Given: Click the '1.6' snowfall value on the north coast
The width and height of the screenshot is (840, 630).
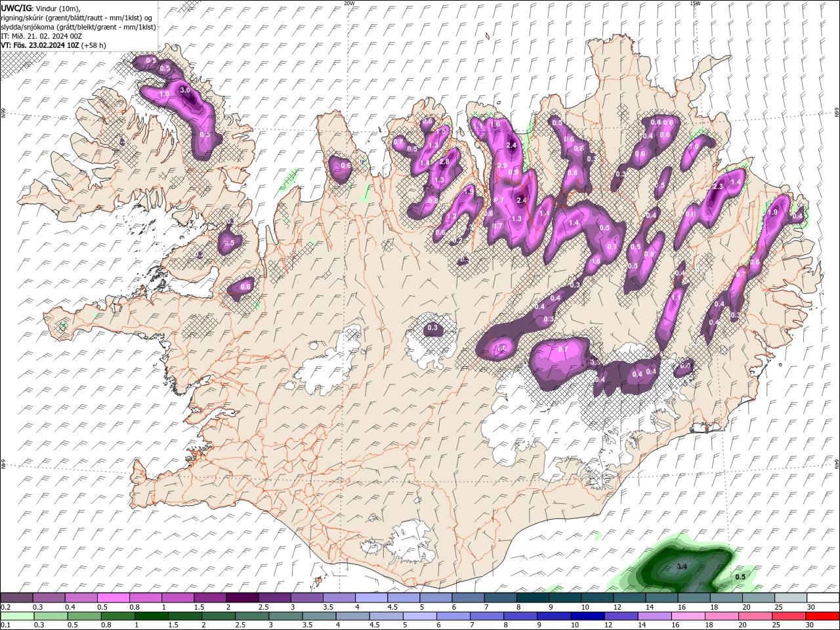Looking at the screenshot, I should pos(495,124).
